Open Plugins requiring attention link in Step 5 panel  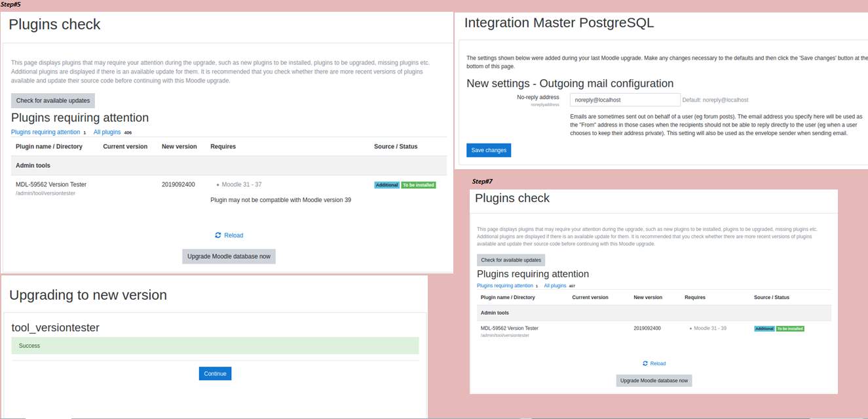click(x=45, y=132)
